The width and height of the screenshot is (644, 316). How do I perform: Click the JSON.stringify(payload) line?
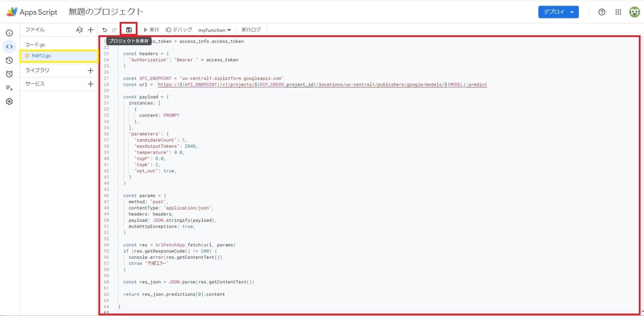pos(172,220)
